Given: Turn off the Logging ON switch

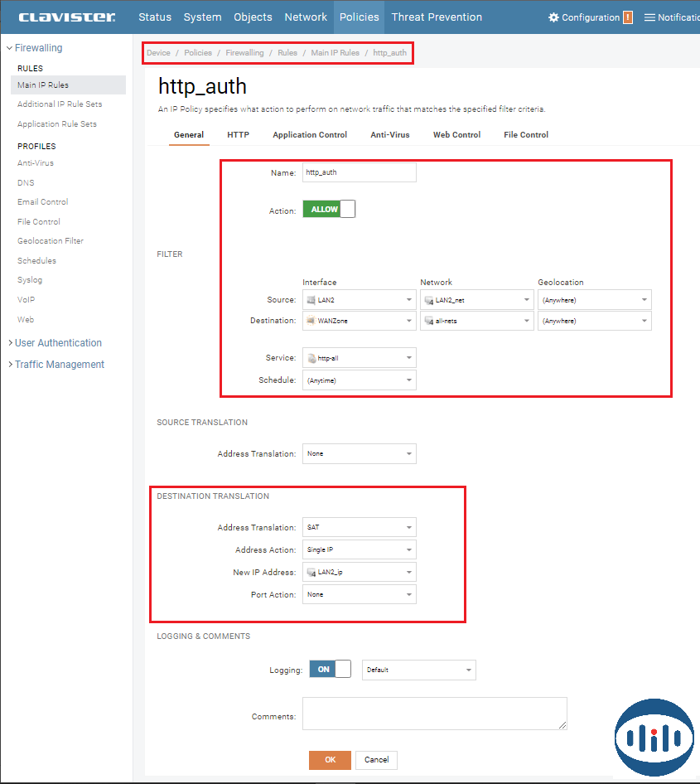Looking at the screenshot, I should pos(330,670).
